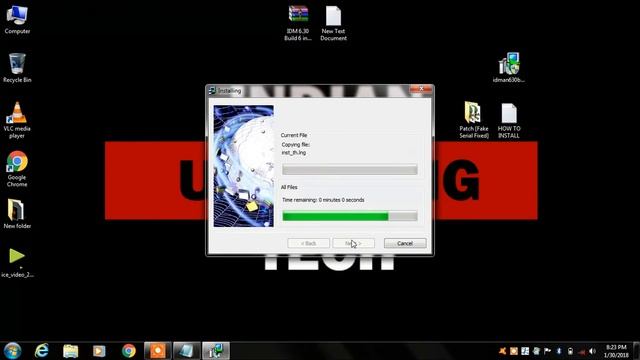
Task: Open the Recycle Bin icon
Action: 17,68
